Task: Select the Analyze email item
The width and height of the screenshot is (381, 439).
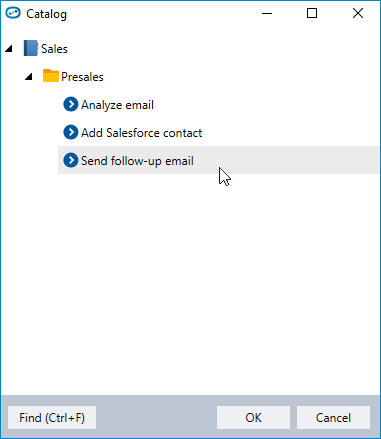Action: pyautogui.click(x=117, y=105)
